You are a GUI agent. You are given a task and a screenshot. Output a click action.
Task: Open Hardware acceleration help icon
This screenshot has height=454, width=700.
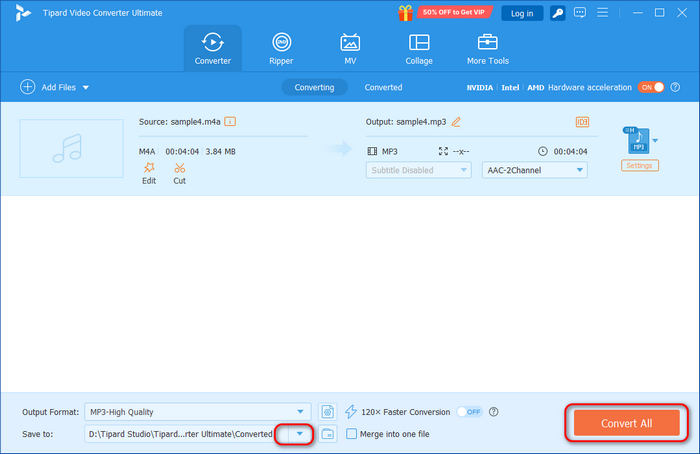675,87
